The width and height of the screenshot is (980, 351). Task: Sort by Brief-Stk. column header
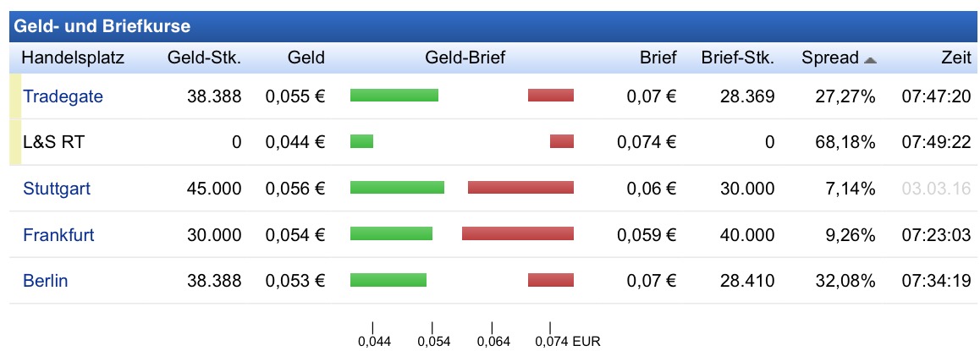pos(737,58)
